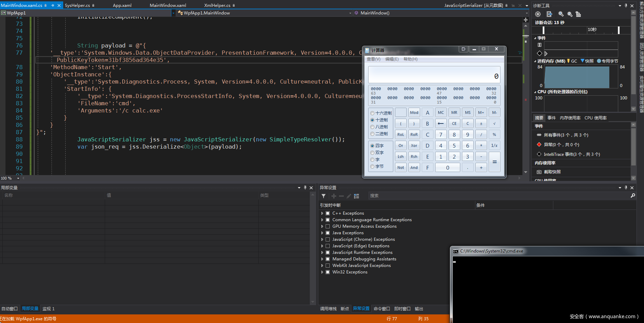Screen dimensions: 644x323
Task: Open the WpfApp1.MainWindow class dropdown
Action: pyautogui.click(x=350, y=13)
